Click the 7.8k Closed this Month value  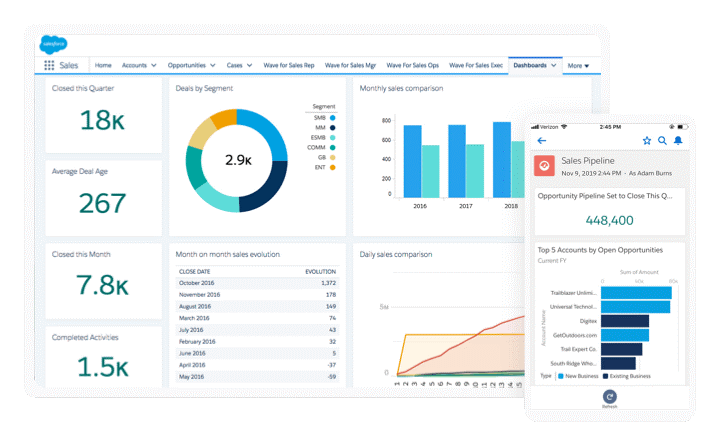pos(102,285)
